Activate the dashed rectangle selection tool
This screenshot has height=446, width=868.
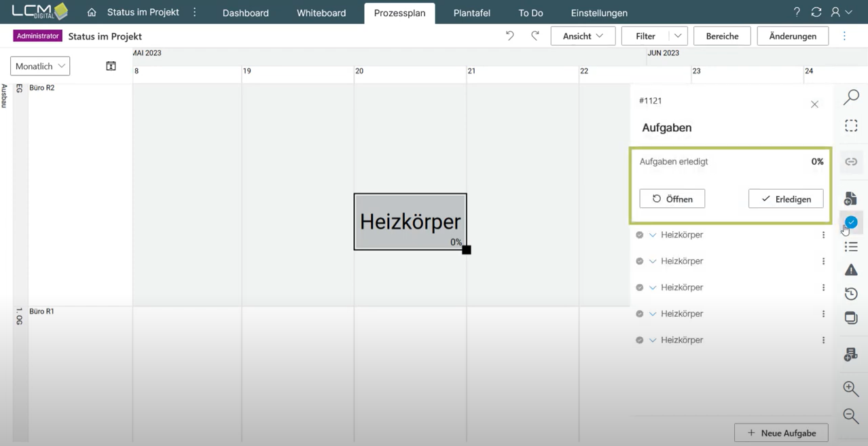click(x=850, y=126)
